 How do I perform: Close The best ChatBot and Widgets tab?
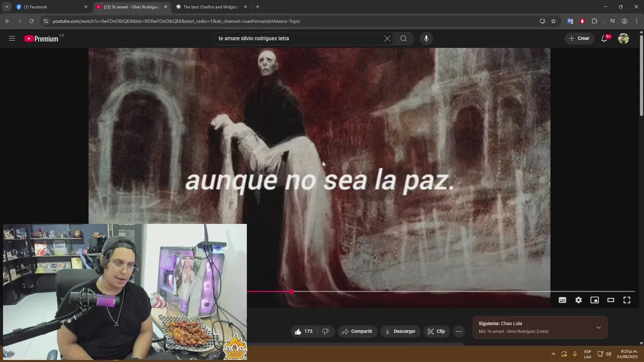click(246, 7)
